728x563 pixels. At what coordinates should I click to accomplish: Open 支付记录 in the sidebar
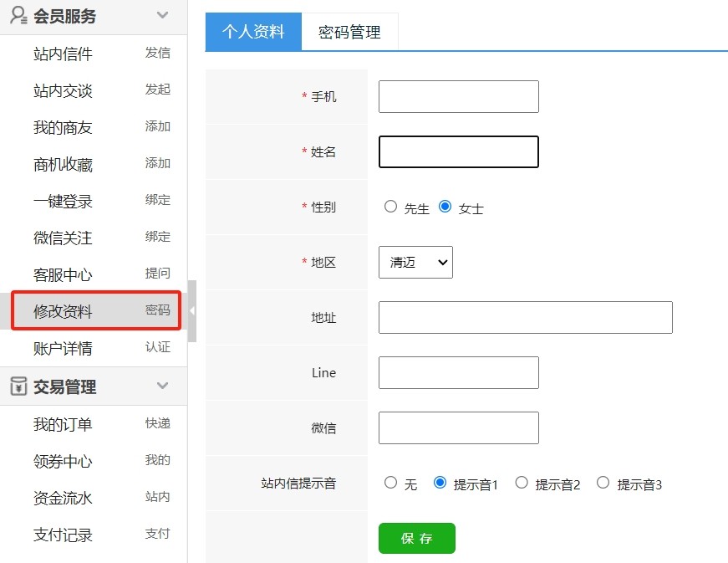tap(63, 535)
